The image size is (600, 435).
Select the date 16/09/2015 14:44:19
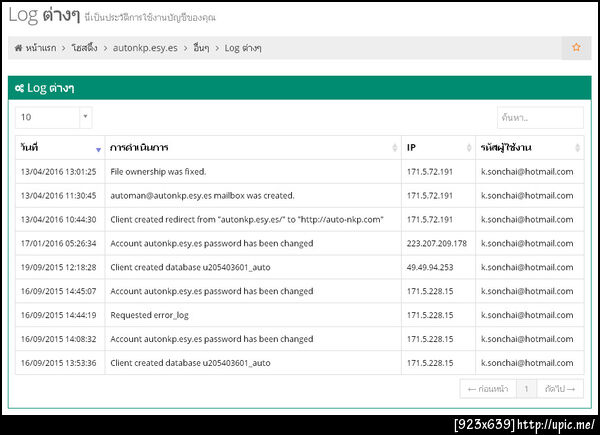coord(59,315)
